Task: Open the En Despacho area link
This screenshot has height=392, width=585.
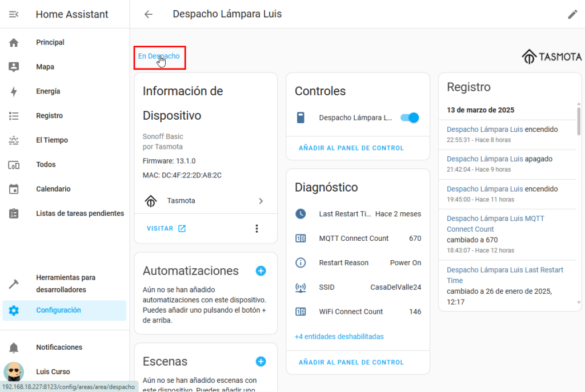Action: (x=159, y=56)
